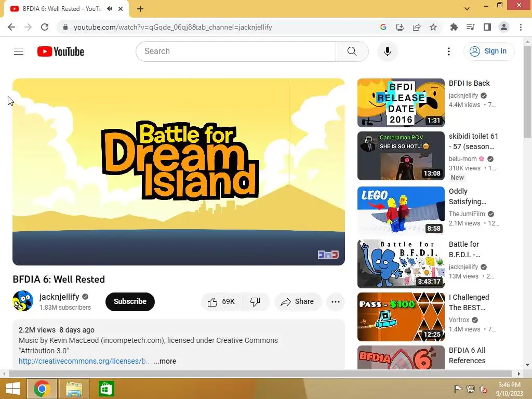Open more actions ellipsis under video
The image size is (532, 399).
pos(336,302)
